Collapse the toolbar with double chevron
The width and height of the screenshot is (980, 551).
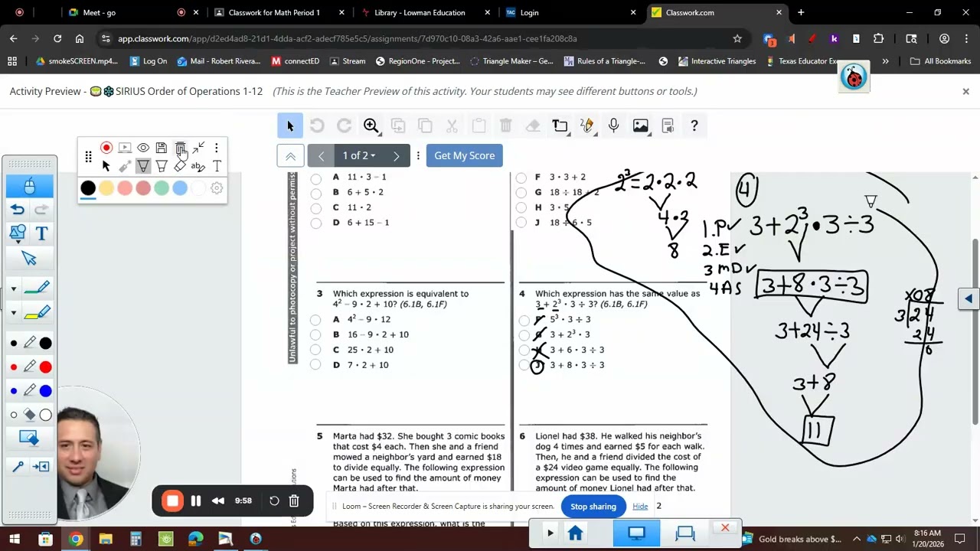tap(290, 156)
